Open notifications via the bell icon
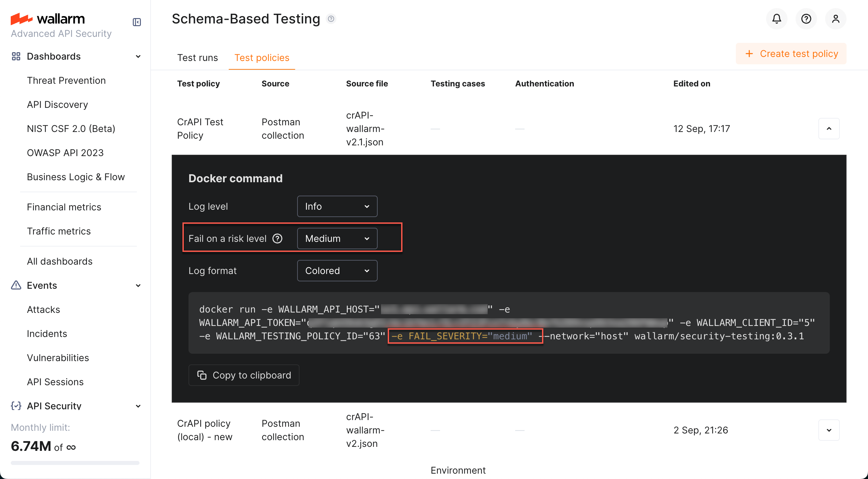Viewport: 868px width, 479px height. click(x=776, y=19)
